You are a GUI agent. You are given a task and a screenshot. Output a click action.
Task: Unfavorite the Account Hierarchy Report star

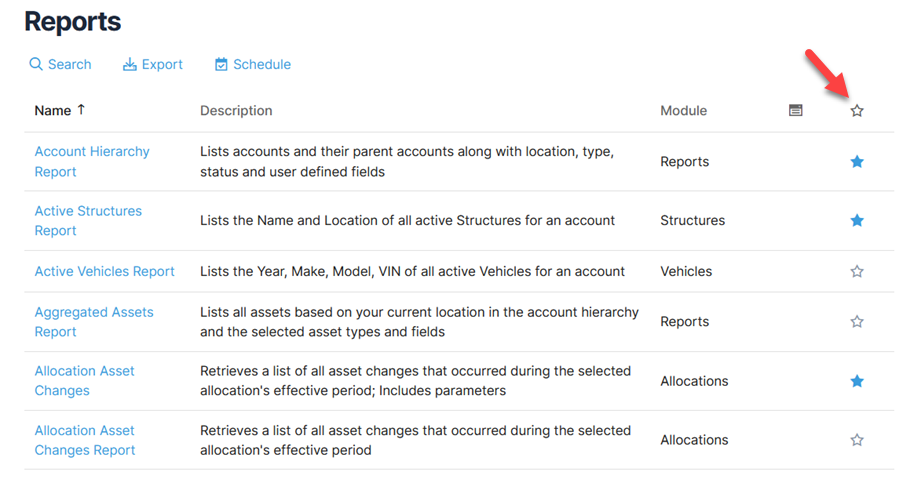[x=857, y=162]
